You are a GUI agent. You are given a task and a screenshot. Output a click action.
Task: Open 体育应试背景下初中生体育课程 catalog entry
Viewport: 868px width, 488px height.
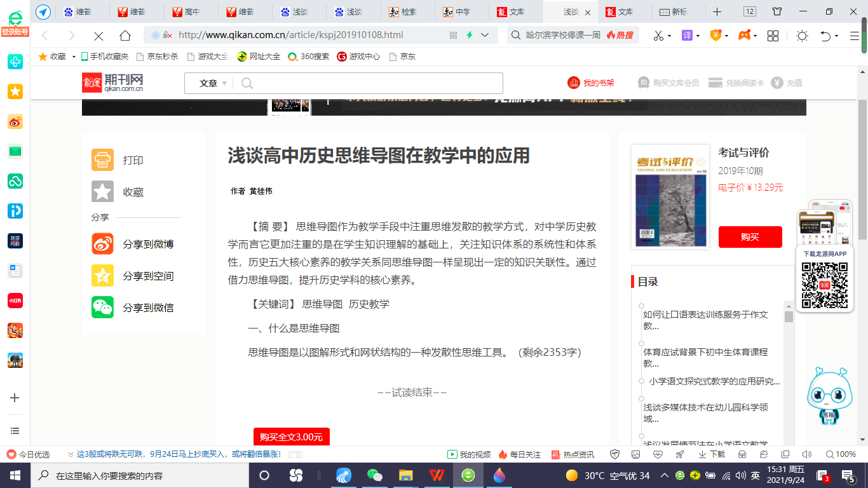[x=705, y=358]
